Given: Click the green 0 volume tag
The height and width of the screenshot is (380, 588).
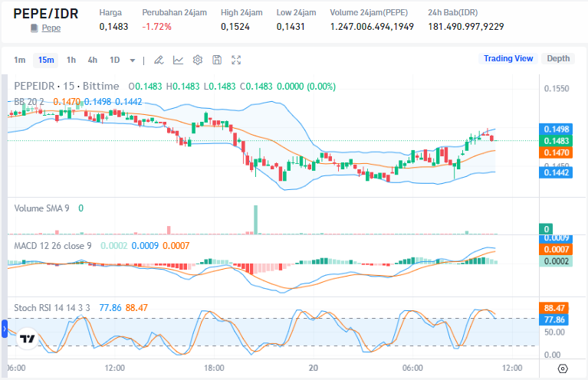Looking at the screenshot, I should 546,229.
